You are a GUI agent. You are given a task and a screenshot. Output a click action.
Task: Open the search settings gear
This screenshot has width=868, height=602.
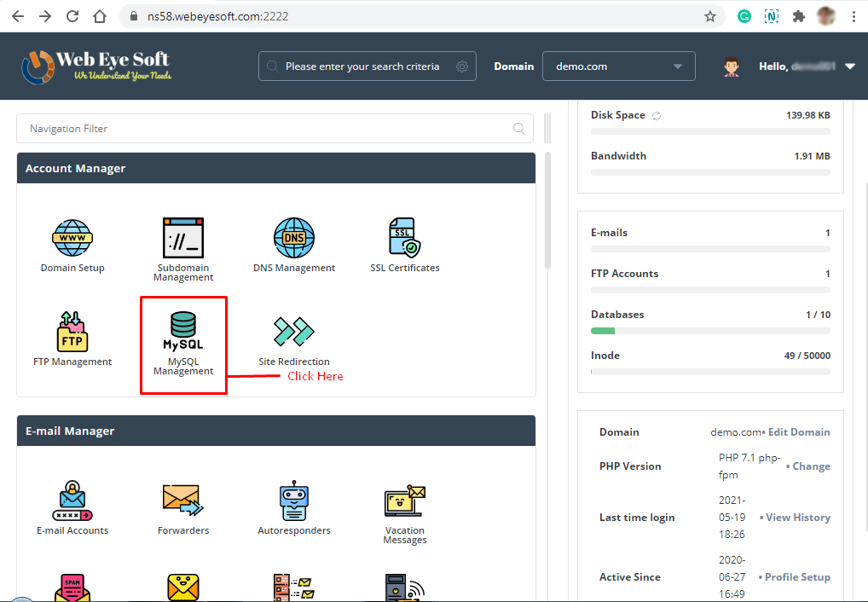(461, 66)
